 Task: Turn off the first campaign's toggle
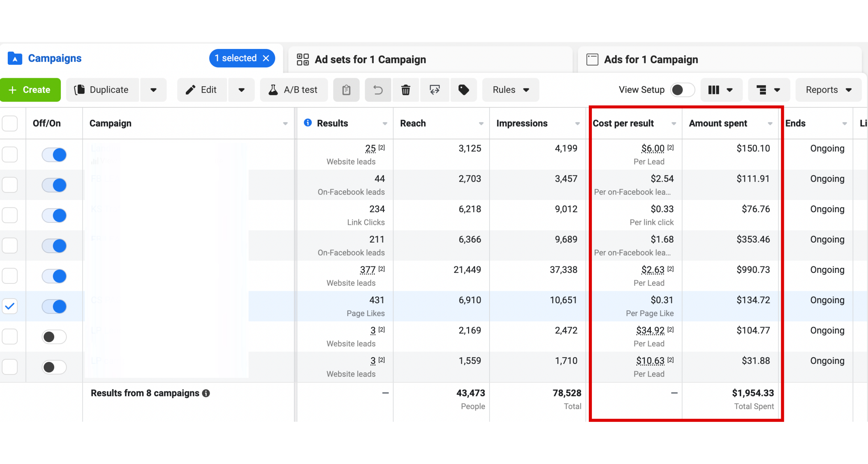coord(54,155)
